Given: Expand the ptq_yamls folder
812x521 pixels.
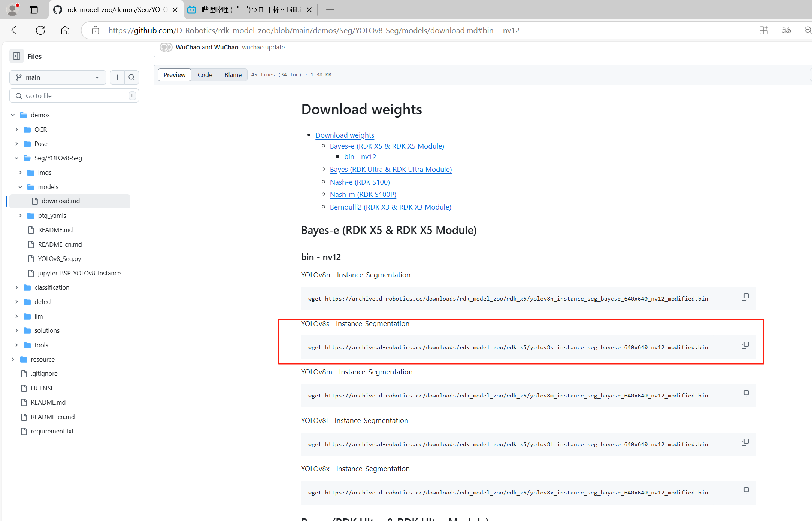Looking at the screenshot, I should pyautogui.click(x=20, y=216).
